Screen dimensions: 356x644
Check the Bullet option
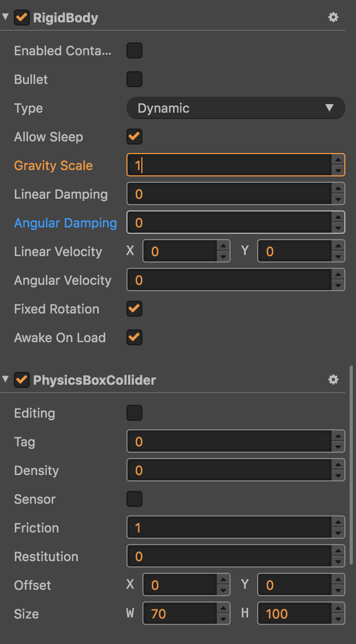[134, 80]
